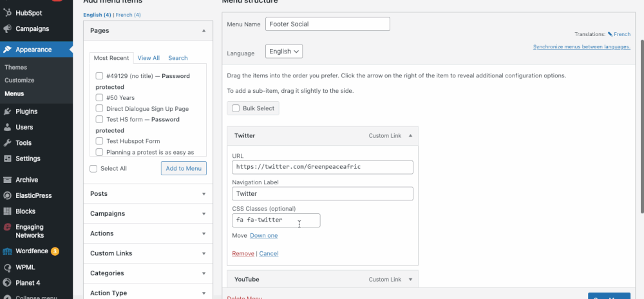Open the Wordfence menu label
The image size is (644, 299).
coord(32,251)
